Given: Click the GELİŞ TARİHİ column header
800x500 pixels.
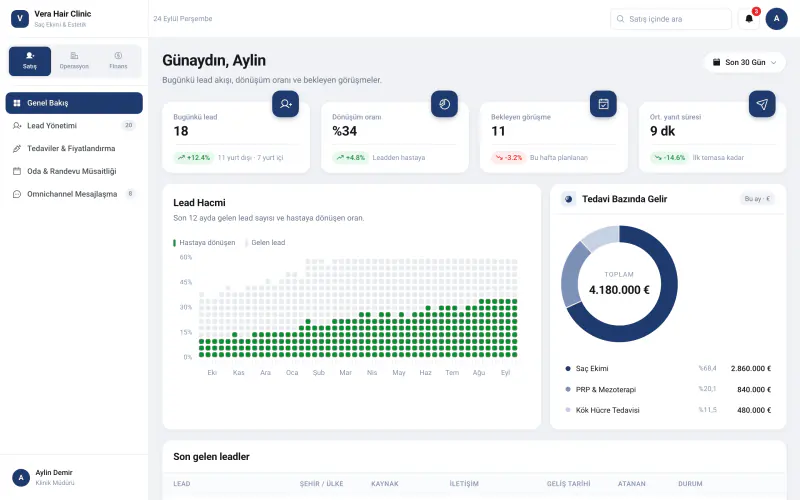Looking at the screenshot, I should coord(568,484).
